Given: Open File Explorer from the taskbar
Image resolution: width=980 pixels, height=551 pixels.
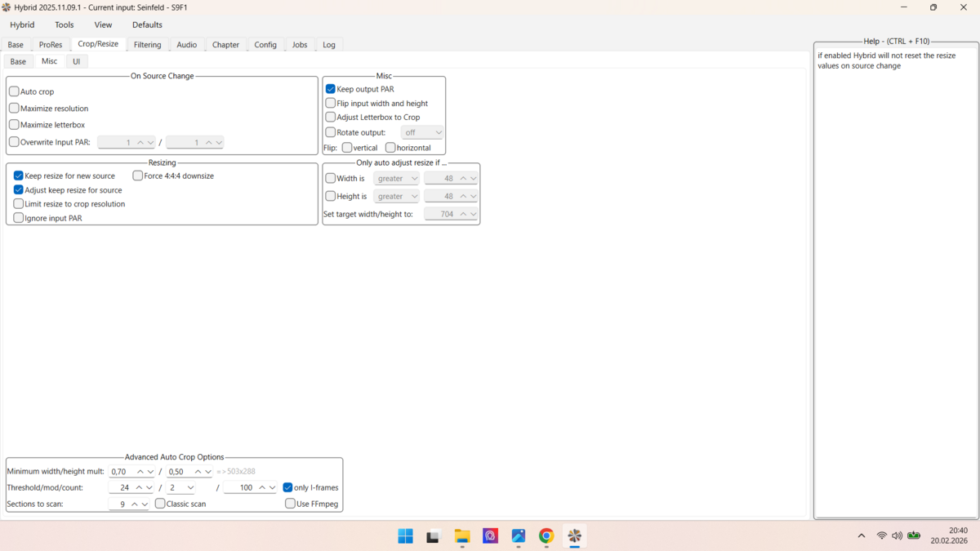Looking at the screenshot, I should point(462,536).
